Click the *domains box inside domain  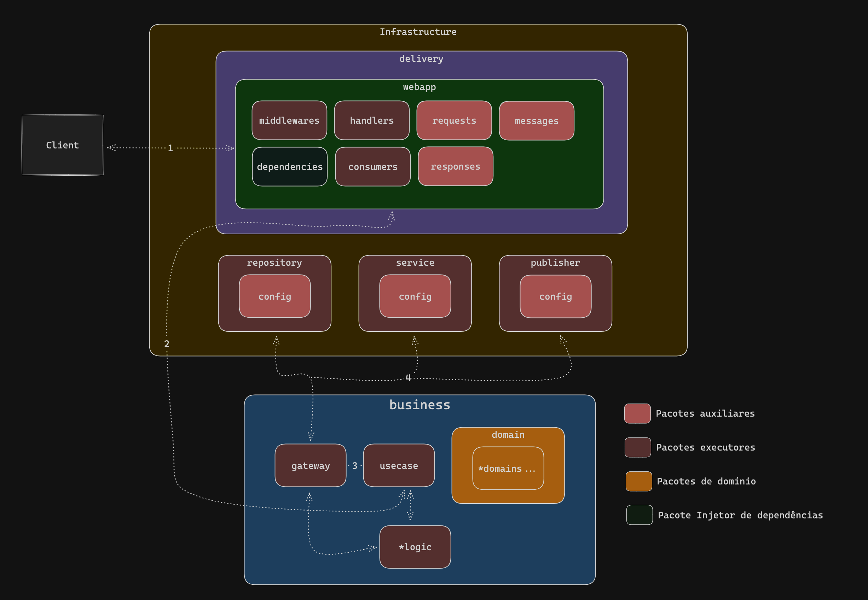(x=508, y=468)
